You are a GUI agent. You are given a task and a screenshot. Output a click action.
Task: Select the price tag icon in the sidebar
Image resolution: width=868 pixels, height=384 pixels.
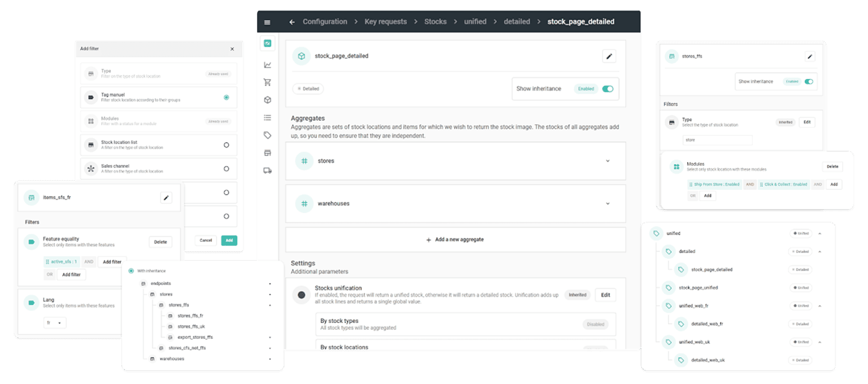[x=267, y=135]
